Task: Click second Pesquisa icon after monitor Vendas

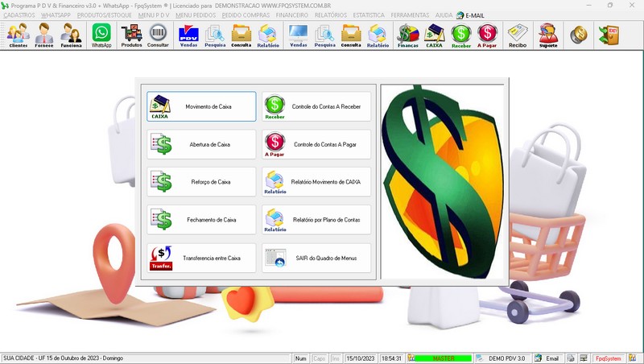Action: [x=325, y=35]
